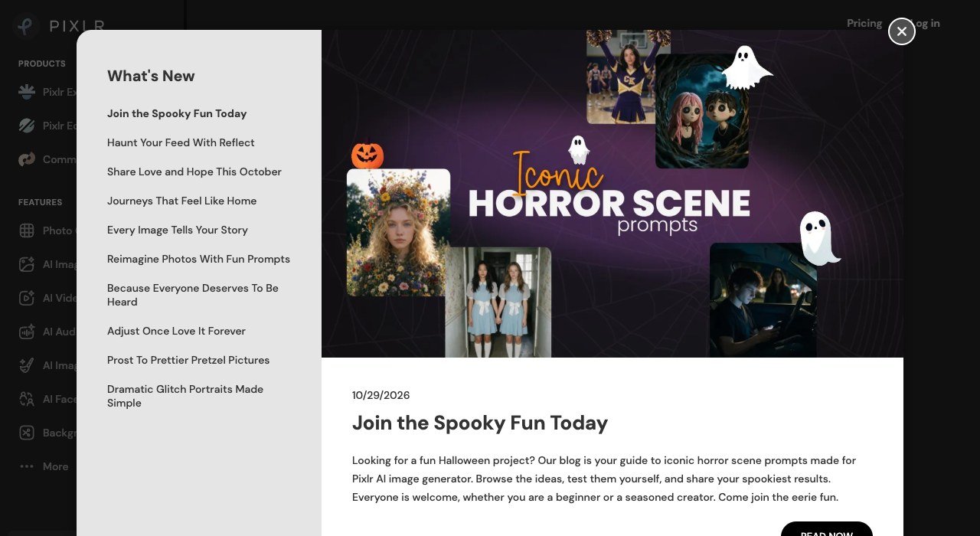Choose "Every Image Tells Your Story"
The height and width of the screenshot is (536, 980).
click(x=178, y=230)
